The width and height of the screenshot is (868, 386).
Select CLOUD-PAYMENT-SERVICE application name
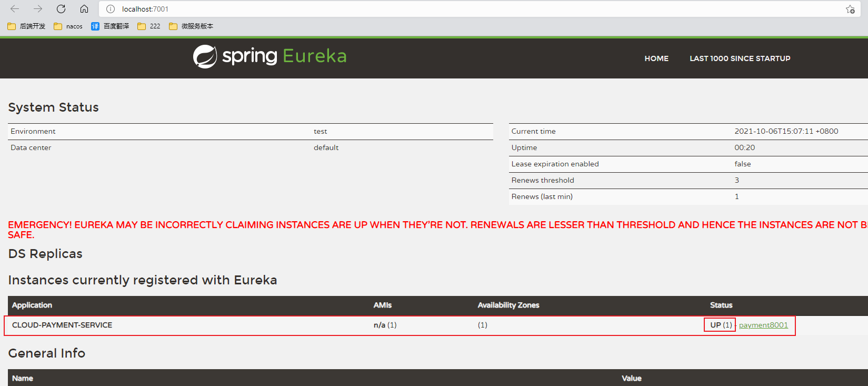(62, 325)
